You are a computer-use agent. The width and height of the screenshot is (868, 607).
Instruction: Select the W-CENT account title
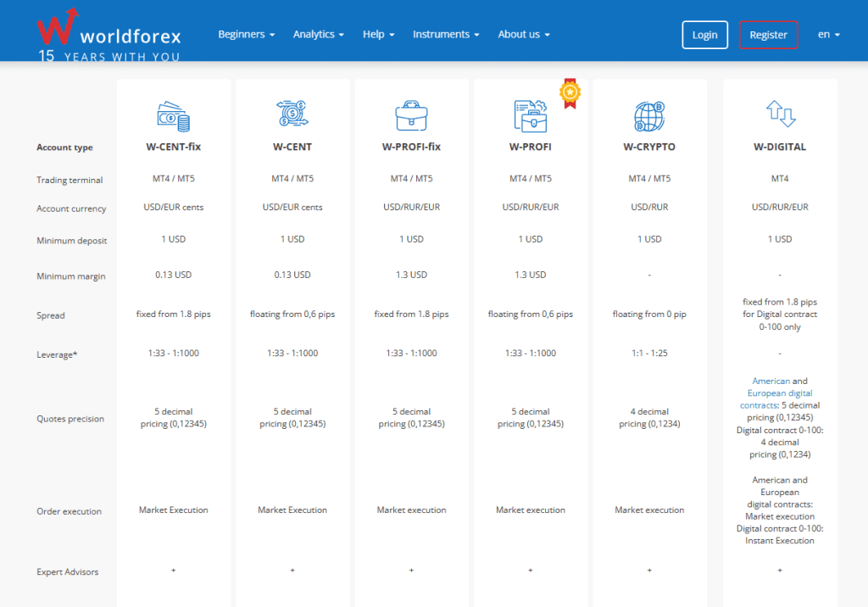tap(292, 147)
